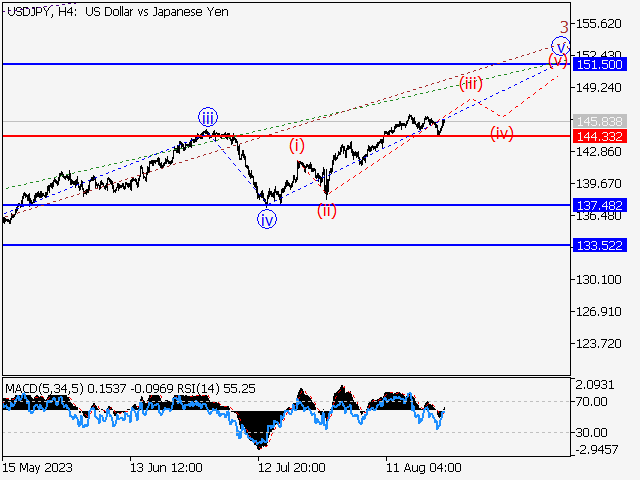Image resolution: width=640 pixels, height=480 pixels.
Task: Click the 30.00 RSI level value
Action: click(591, 432)
